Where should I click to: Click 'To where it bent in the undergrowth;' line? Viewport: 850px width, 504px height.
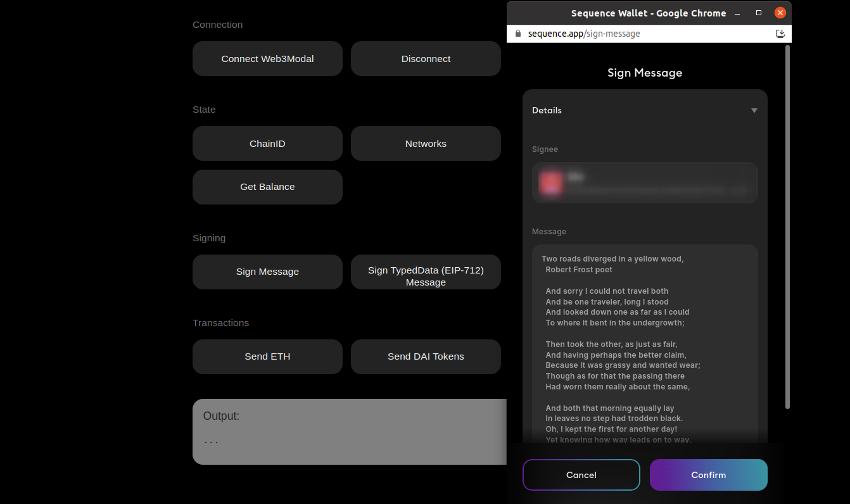coord(615,323)
